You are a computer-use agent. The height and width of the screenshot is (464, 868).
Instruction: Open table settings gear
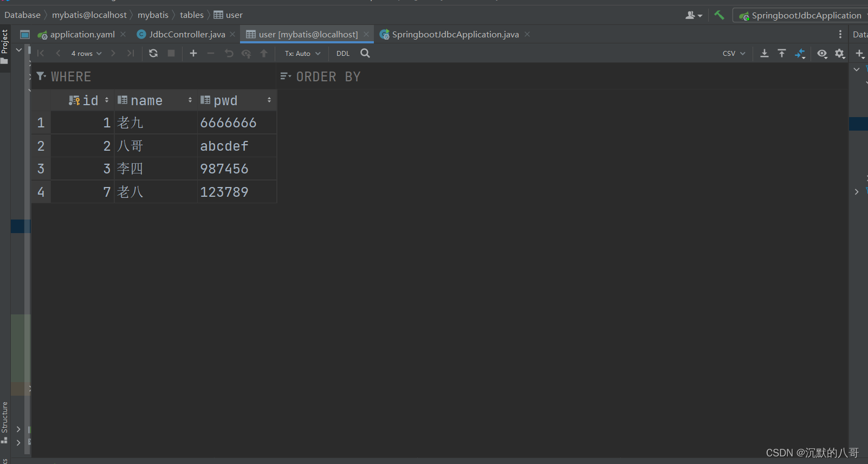pyautogui.click(x=840, y=53)
